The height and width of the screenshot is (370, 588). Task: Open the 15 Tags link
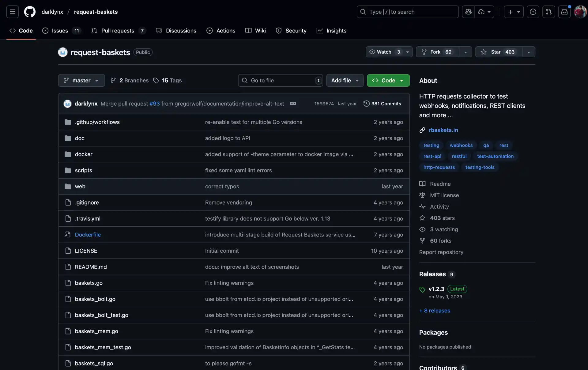click(168, 80)
